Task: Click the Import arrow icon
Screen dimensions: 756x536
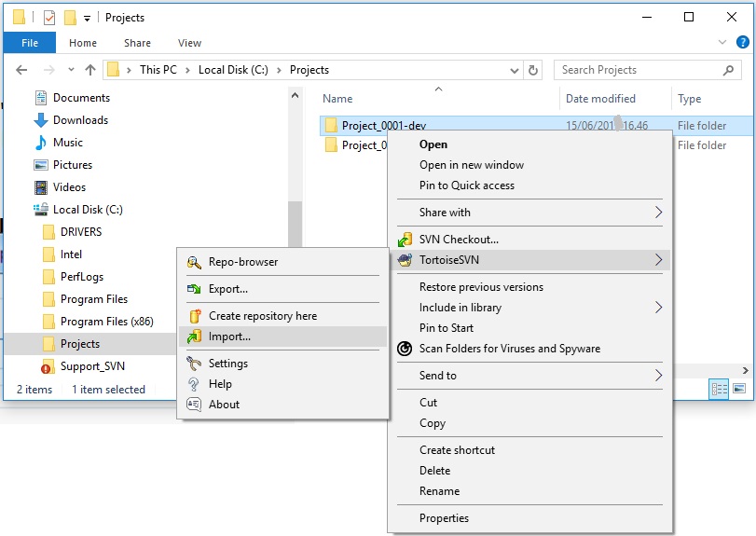Action: (x=194, y=337)
